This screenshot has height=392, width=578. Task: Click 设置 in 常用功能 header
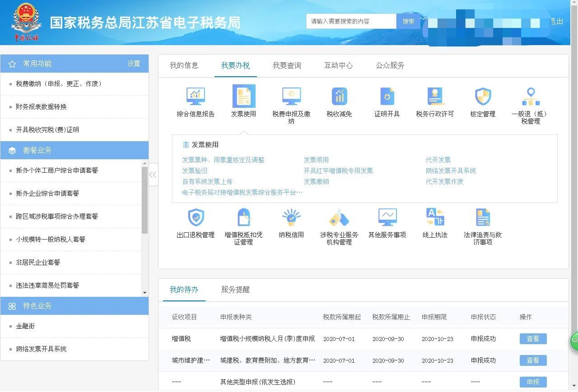(134, 64)
